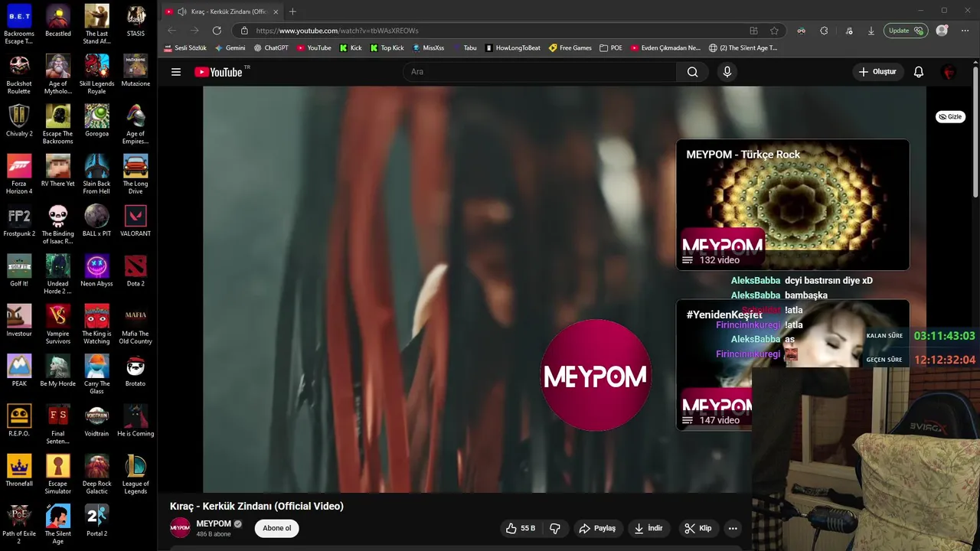
Task: Open the Kick bookmark
Action: (350, 47)
